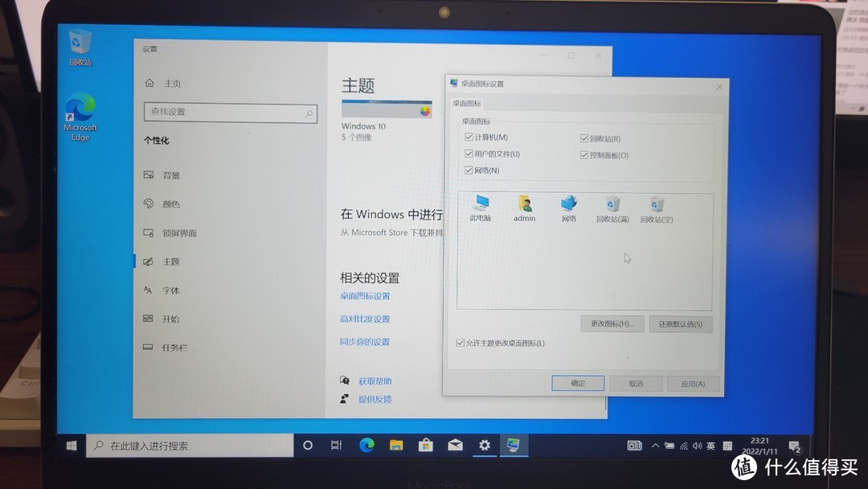Switch the 英 input language indicator
This screenshot has height=489, width=868.
click(x=710, y=446)
